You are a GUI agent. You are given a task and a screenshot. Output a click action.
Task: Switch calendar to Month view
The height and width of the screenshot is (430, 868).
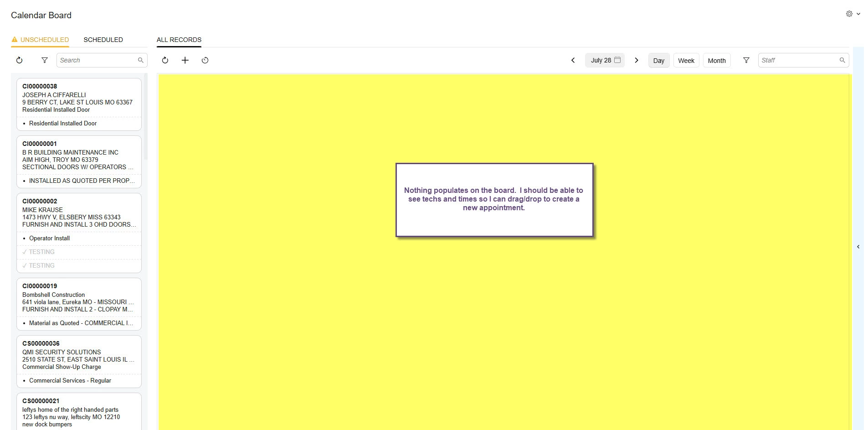[717, 60]
